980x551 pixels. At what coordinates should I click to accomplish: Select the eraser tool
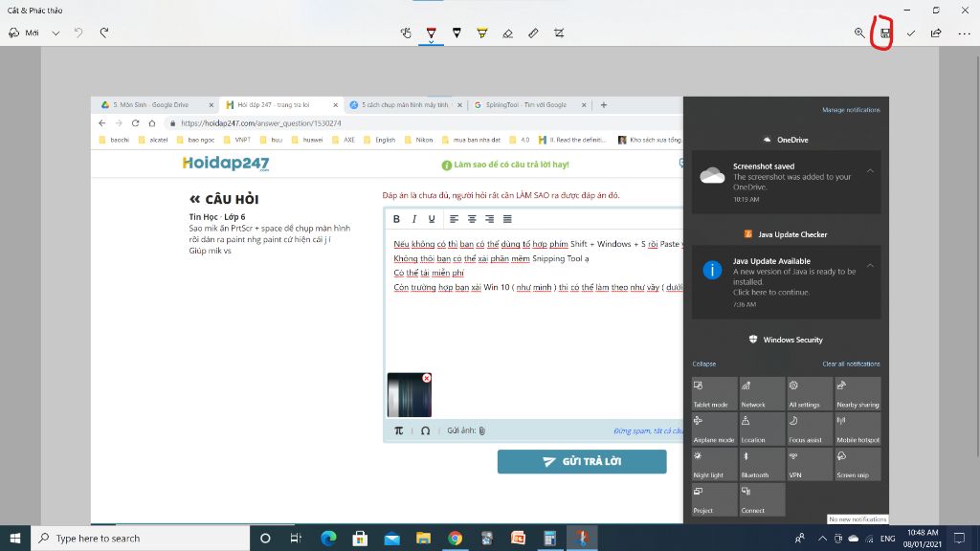(x=507, y=33)
